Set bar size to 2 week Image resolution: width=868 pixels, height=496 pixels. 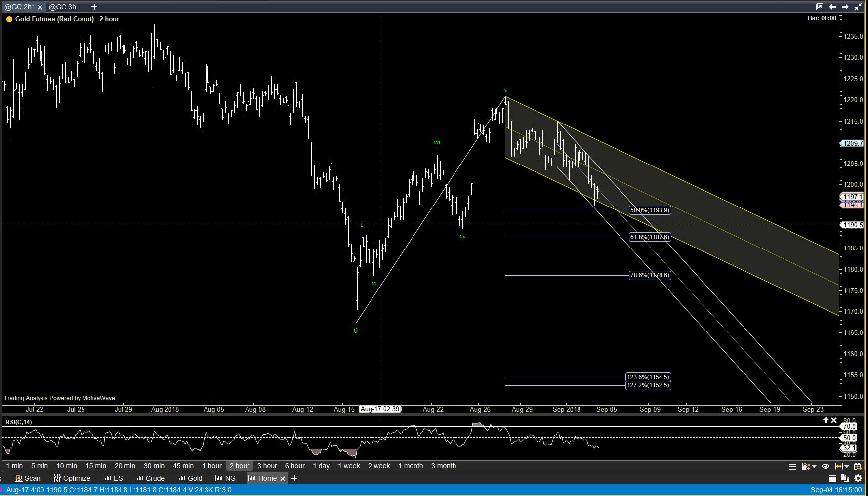click(x=379, y=466)
